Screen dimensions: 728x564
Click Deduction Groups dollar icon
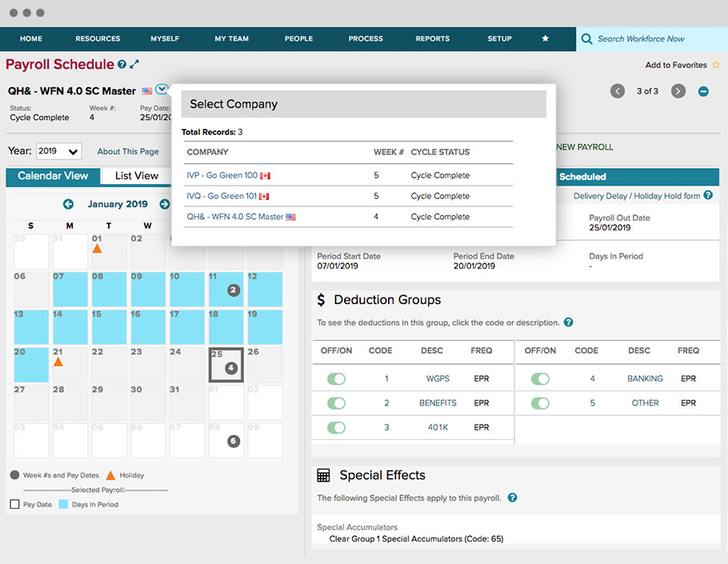coord(321,300)
